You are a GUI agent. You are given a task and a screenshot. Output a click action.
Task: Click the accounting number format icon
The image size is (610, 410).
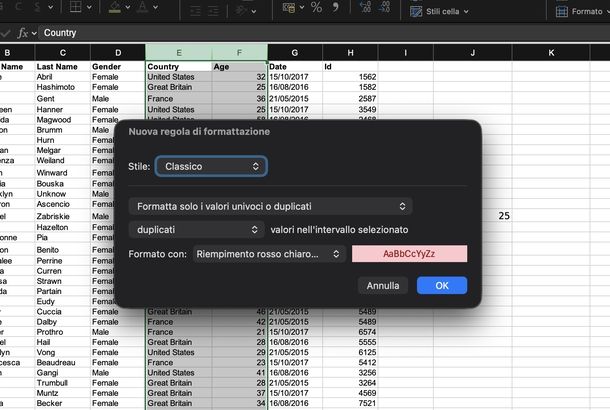(x=289, y=7)
